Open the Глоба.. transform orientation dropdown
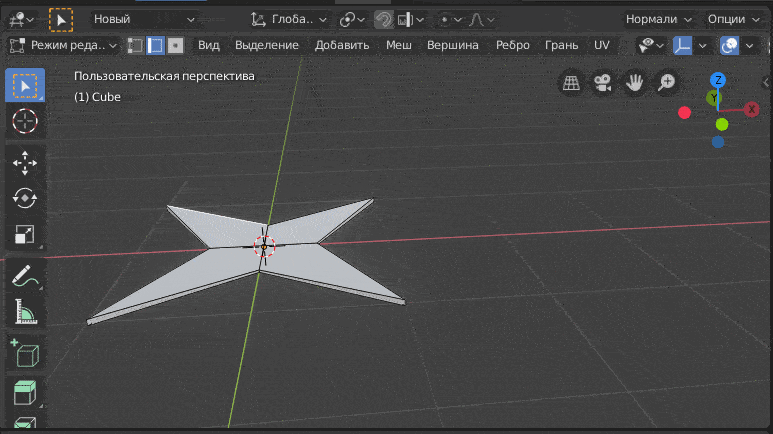The height and width of the screenshot is (434, 773). (x=289, y=20)
